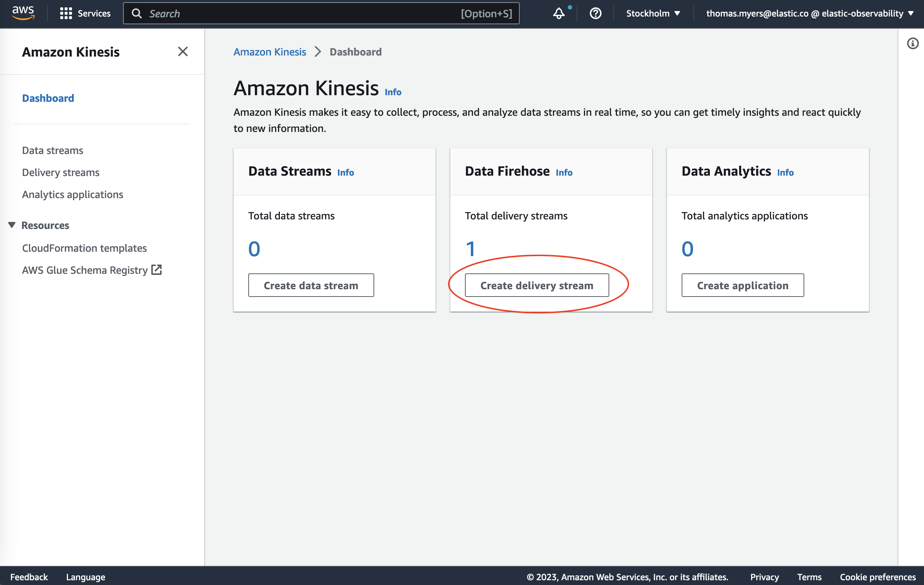
Task: Click the Dashboard navigation item
Action: pyautogui.click(x=48, y=98)
